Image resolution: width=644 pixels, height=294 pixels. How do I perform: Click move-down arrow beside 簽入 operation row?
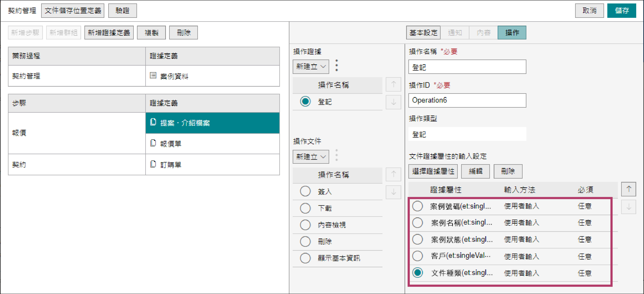click(x=393, y=192)
